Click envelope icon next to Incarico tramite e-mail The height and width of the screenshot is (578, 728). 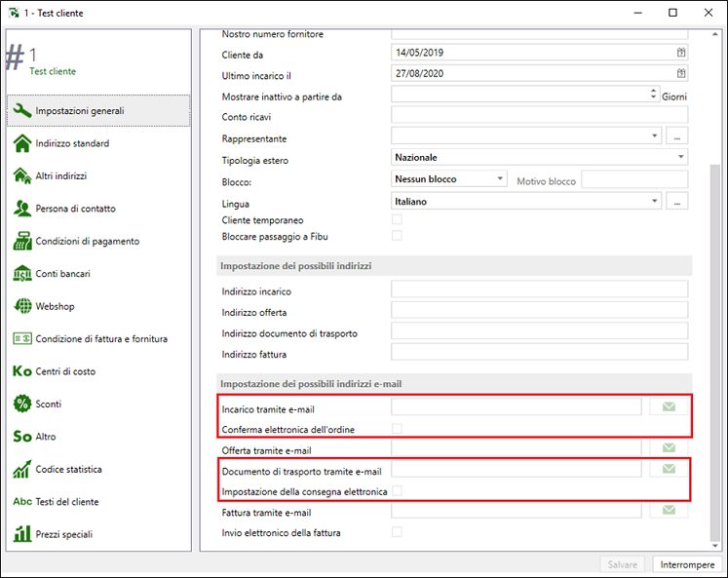(x=669, y=406)
